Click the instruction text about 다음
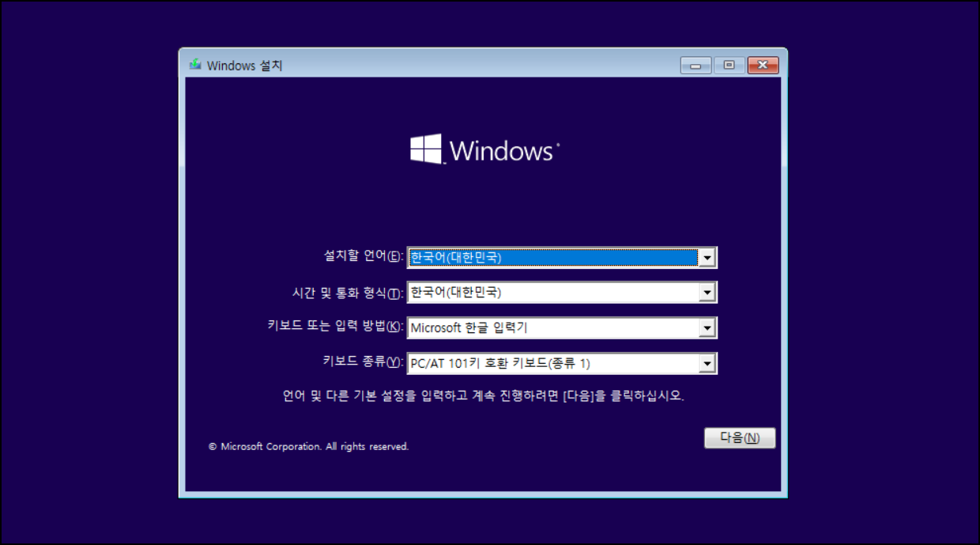Screen dimensions: 980x545 tap(483, 396)
